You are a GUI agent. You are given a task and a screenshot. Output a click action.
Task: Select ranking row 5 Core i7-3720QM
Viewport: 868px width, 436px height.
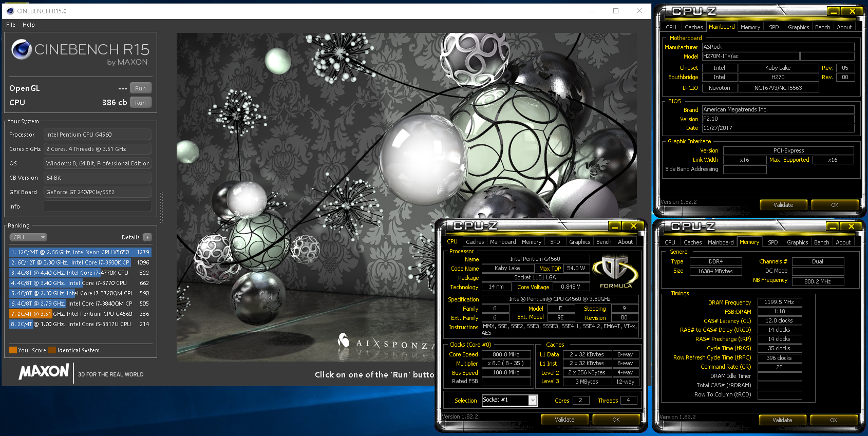pyautogui.click(x=80, y=293)
